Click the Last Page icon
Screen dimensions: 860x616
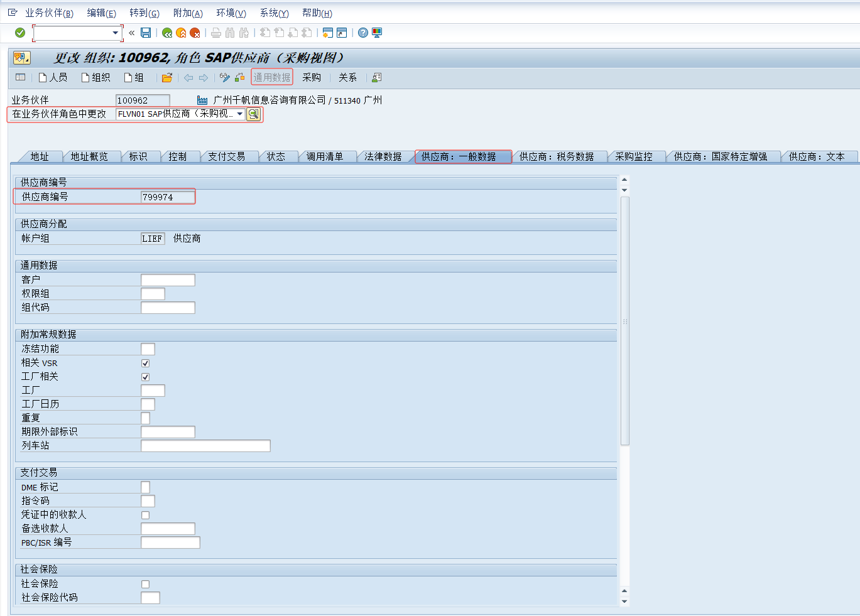pyautogui.click(x=307, y=33)
